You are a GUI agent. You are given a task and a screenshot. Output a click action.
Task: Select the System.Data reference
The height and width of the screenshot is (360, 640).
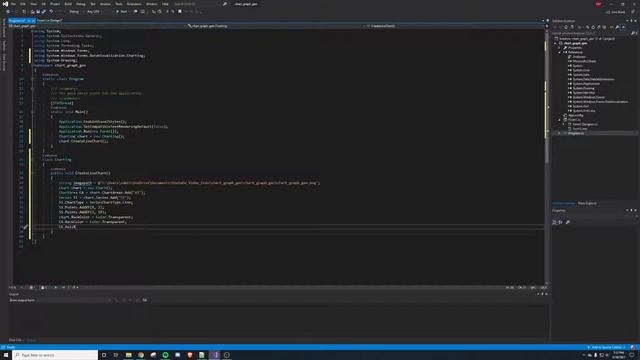[581, 75]
